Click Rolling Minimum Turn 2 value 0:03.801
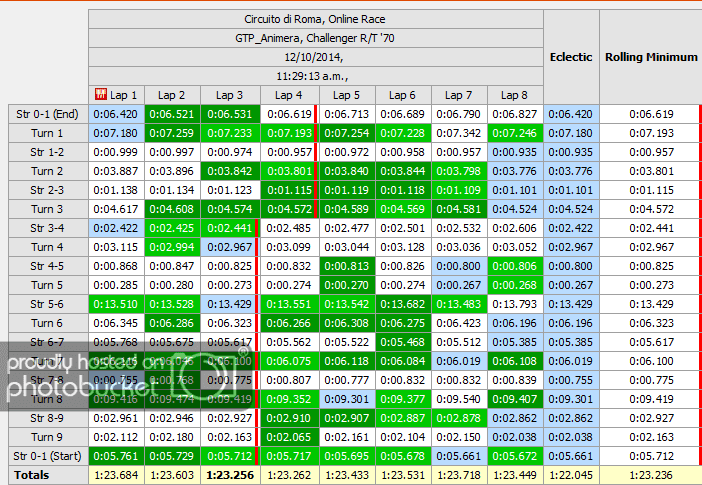The image size is (702, 485). pyautogui.click(x=651, y=171)
